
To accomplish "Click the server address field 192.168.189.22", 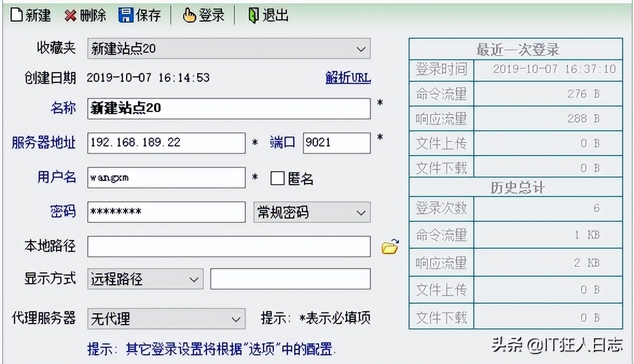I will pos(166,143).
